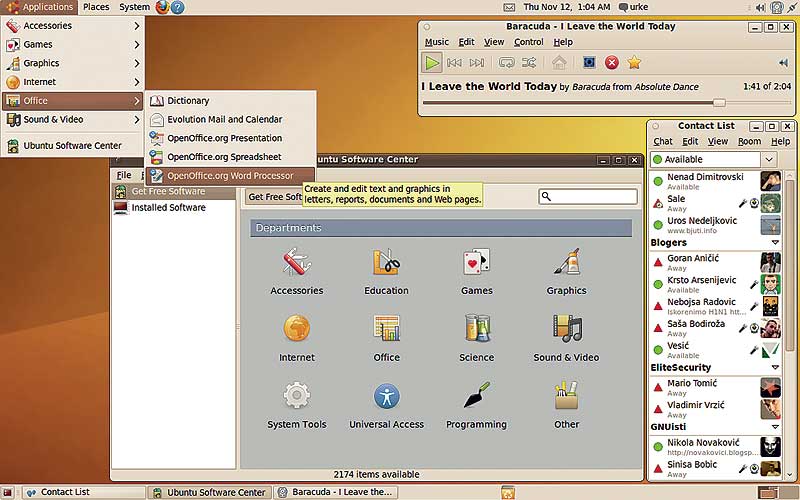
Task: Launch Firefox from the top panel
Action: [x=162, y=7]
